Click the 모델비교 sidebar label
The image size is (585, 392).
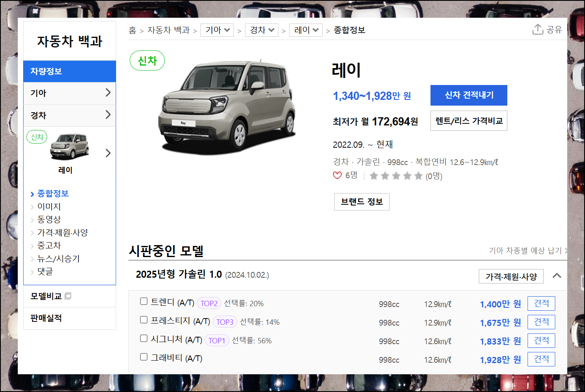coord(46,296)
